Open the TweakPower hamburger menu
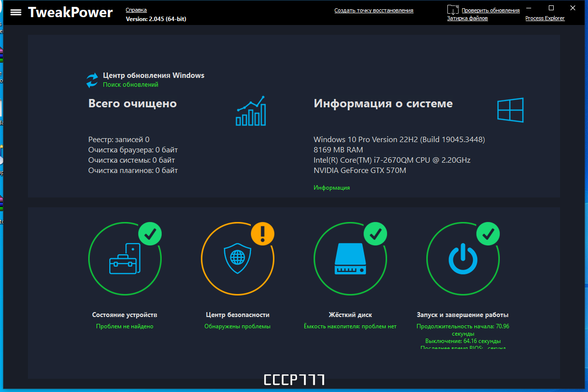588x392 pixels. [x=16, y=12]
